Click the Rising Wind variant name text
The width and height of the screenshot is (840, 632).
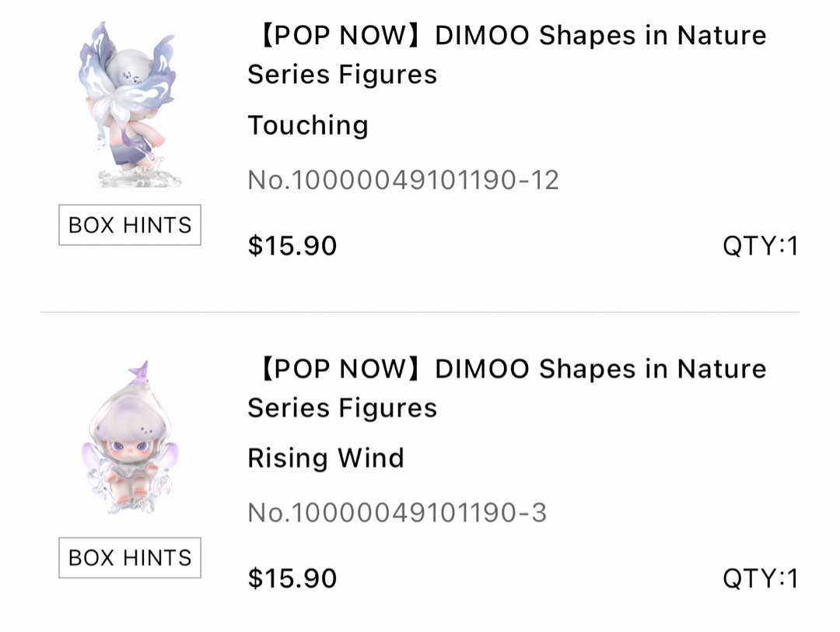325,458
